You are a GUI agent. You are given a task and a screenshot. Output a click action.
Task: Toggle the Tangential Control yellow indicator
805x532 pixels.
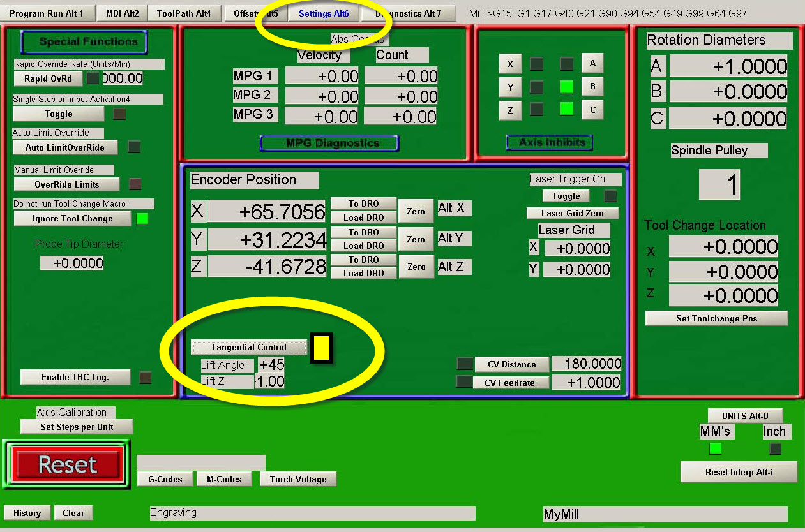click(321, 348)
